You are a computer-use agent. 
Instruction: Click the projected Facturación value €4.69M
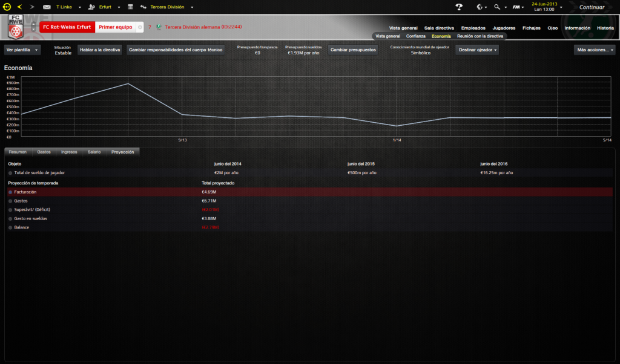[x=209, y=192]
